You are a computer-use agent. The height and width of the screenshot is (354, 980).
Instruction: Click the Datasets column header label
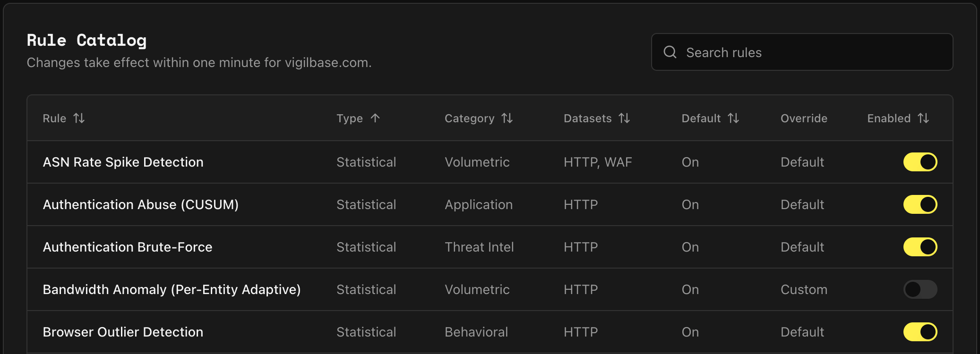[x=587, y=118]
